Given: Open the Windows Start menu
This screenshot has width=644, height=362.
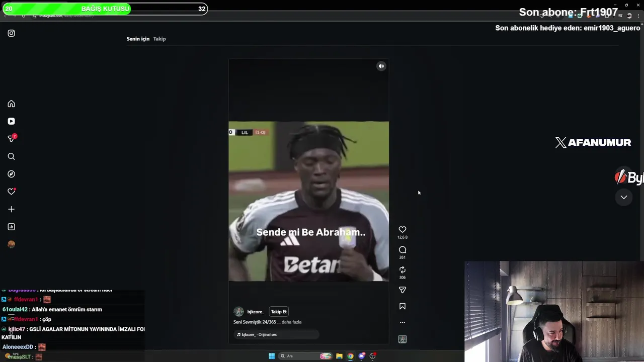Looking at the screenshot, I should pos(272,356).
